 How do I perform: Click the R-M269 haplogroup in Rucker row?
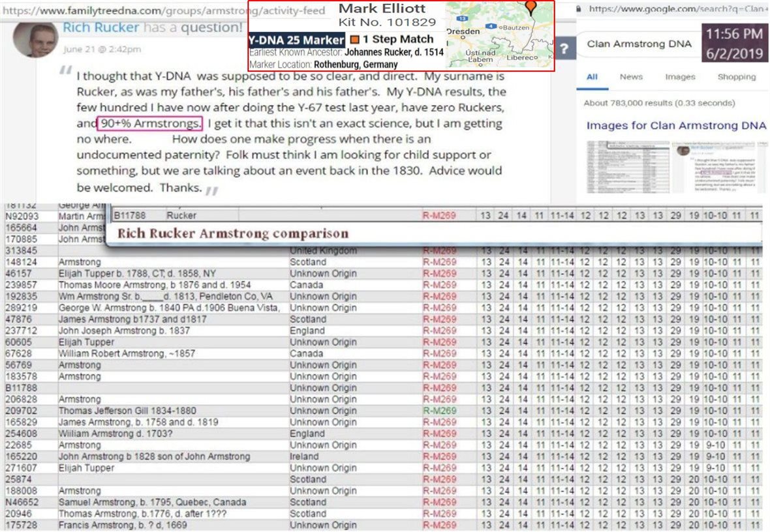pyautogui.click(x=439, y=215)
